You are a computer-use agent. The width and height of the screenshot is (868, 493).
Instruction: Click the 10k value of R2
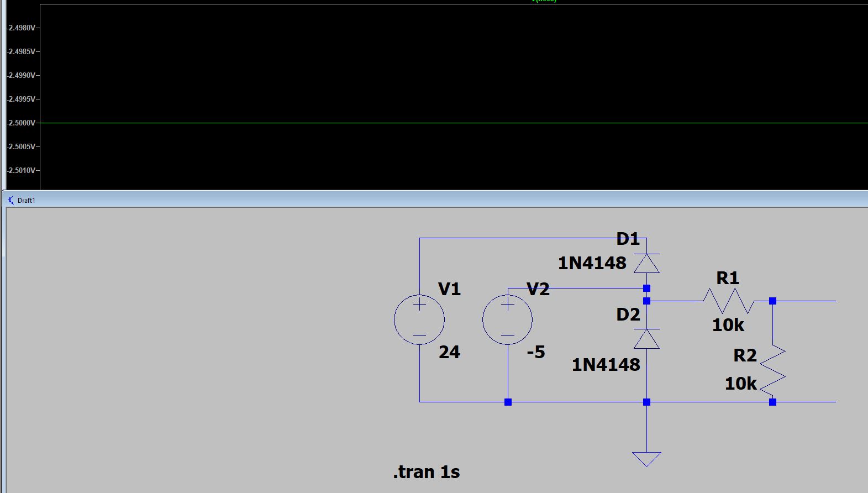(741, 384)
